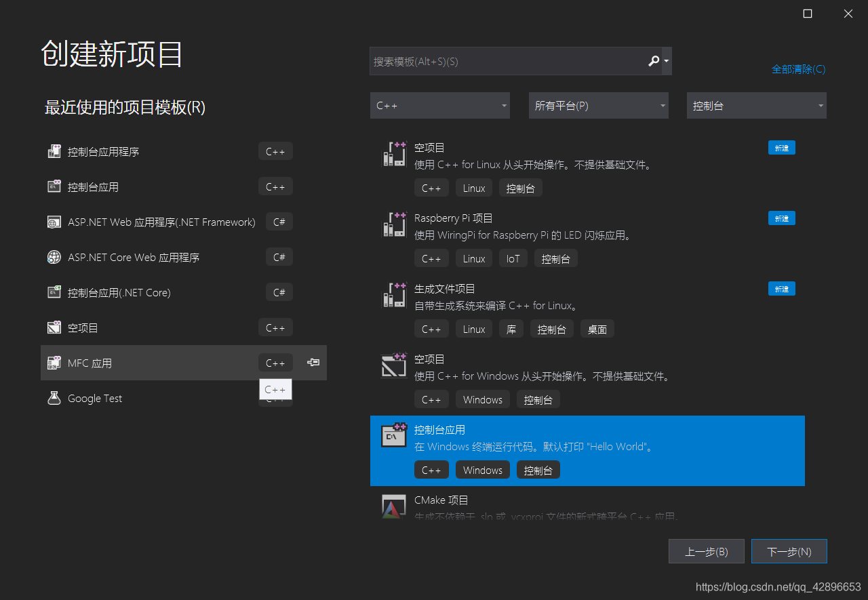Click the 上一步(B) back button

click(x=707, y=551)
